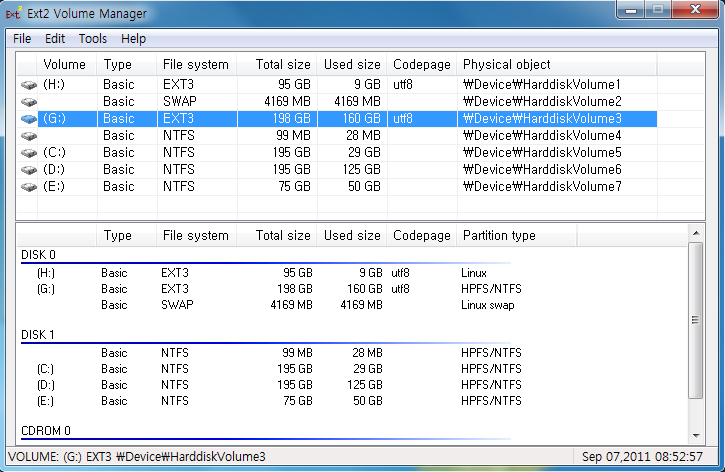The height and width of the screenshot is (472, 725).
Task: Click the HarddiskVolume7 physical object cell
Action: coord(542,187)
